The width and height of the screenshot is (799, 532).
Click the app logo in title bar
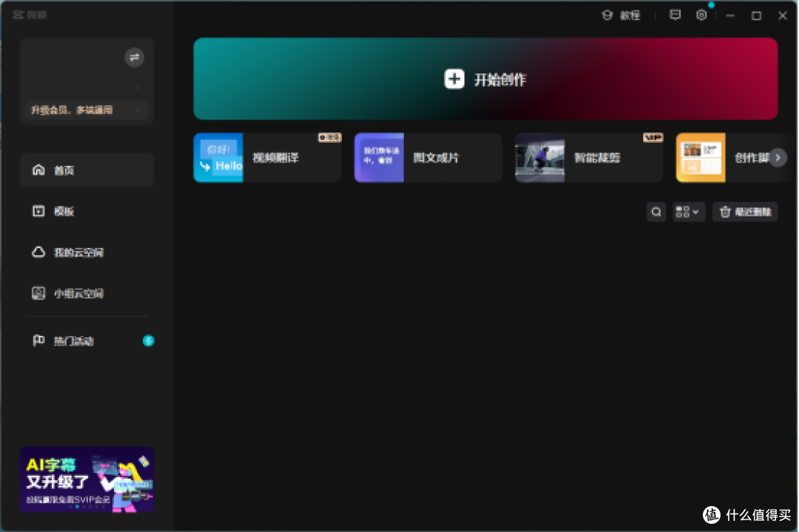(x=30, y=15)
